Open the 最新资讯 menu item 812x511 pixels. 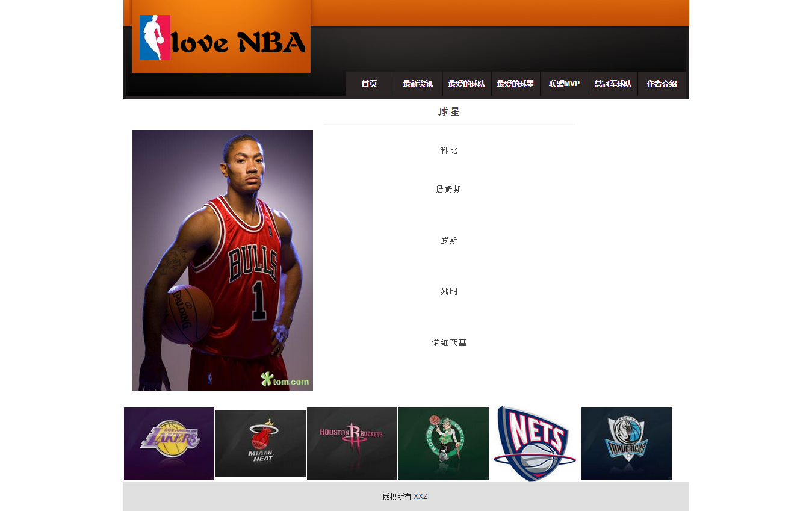click(x=418, y=84)
